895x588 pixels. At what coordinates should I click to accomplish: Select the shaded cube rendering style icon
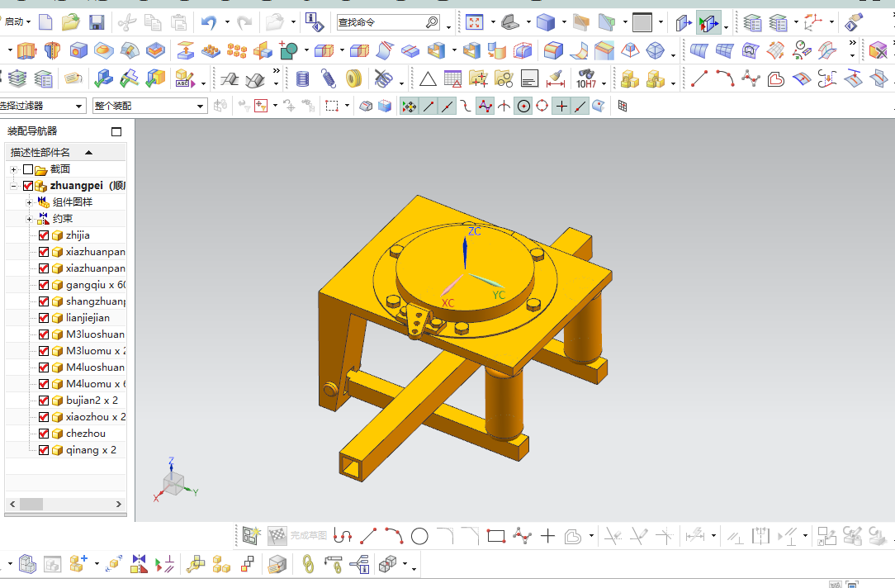546,22
